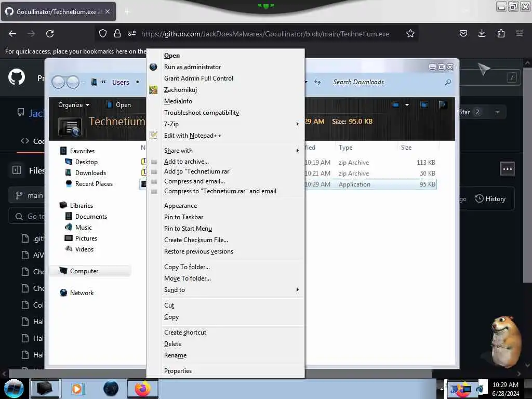
Task: Open the Organize dropdown in Explorer
Action: [74, 105]
